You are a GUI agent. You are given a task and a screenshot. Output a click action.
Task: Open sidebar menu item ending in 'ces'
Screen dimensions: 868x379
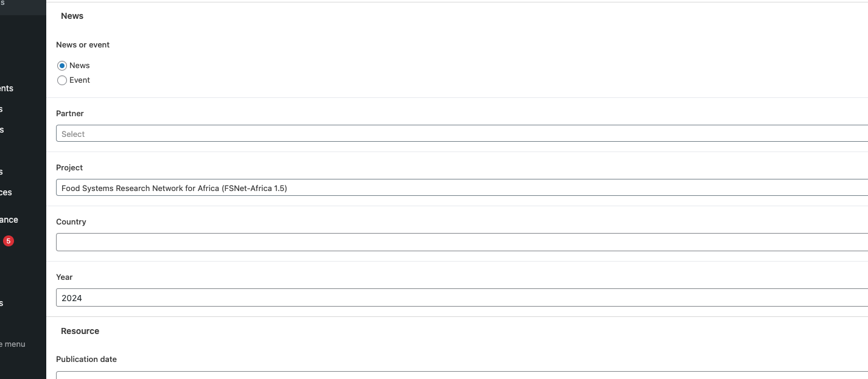[6, 192]
